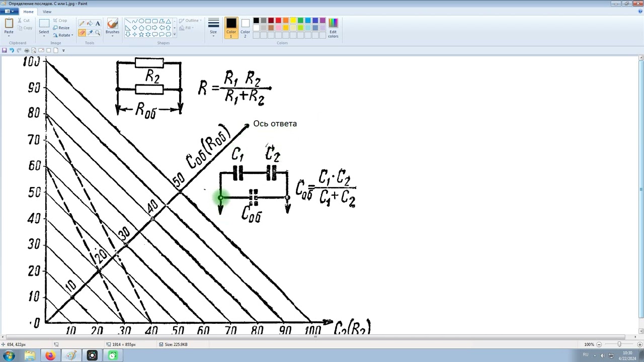Click the Save icon in quick access toolbar
The width and height of the screenshot is (644, 362).
coord(5,50)
